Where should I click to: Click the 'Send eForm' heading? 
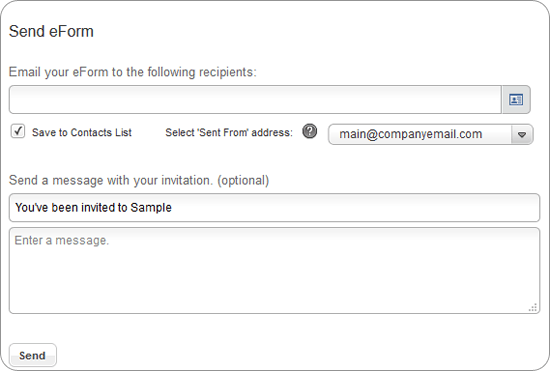click(51, 32)
